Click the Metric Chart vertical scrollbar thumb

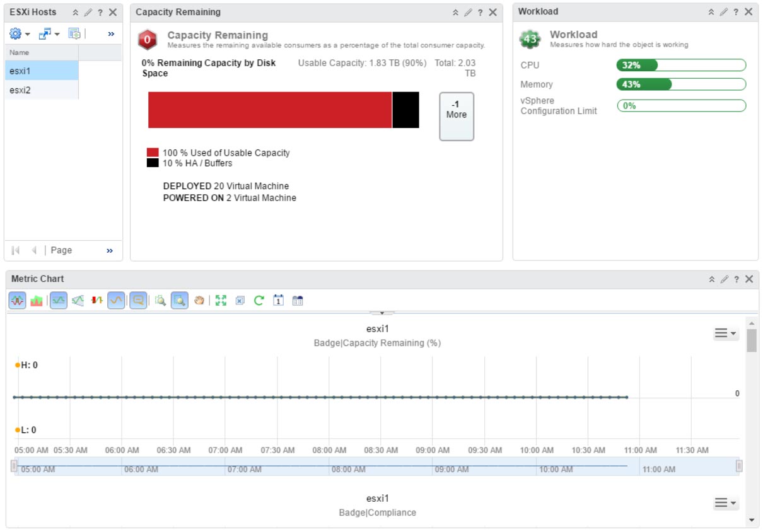coord(752,340)
